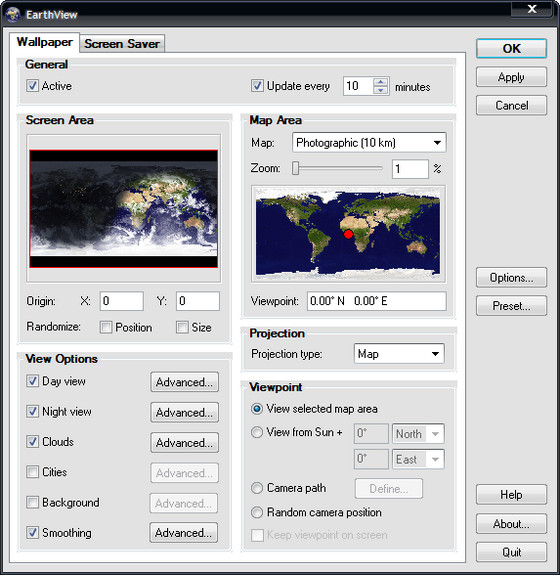Click the Preset... button

coord(511,306)
